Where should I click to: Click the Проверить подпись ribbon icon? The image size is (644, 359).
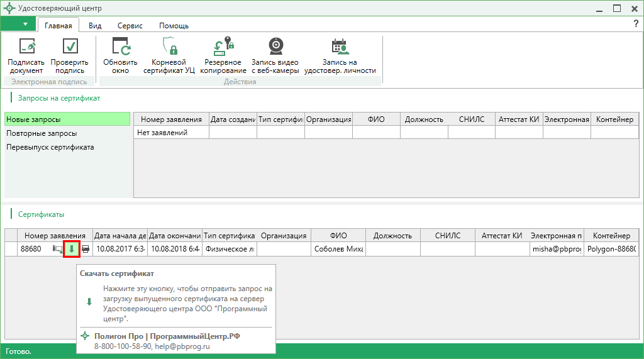click(x=69, y=47)
